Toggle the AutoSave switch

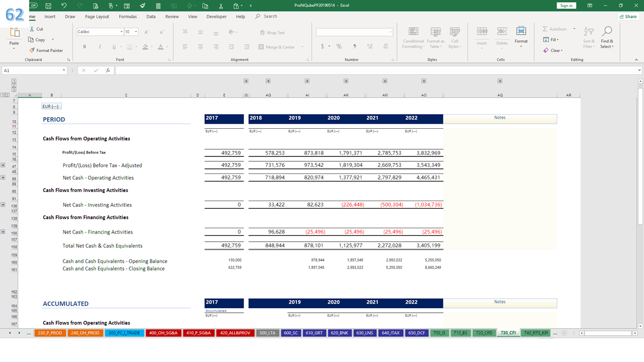pos(33,6)
